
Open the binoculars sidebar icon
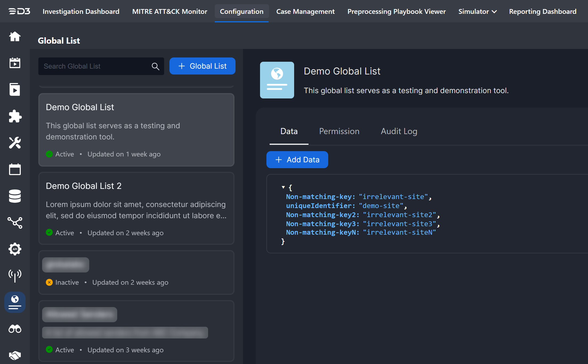coord(15,329)
